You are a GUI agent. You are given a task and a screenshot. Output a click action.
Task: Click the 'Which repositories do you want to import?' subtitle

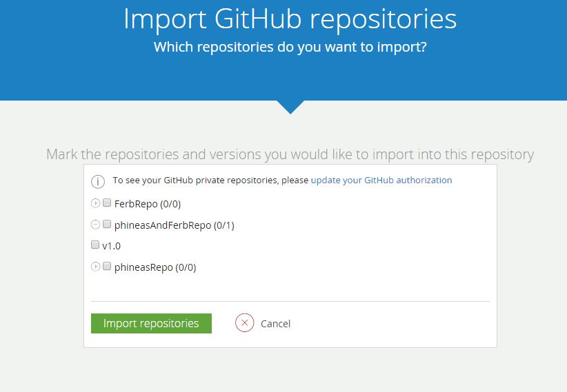tap(290, 48)
